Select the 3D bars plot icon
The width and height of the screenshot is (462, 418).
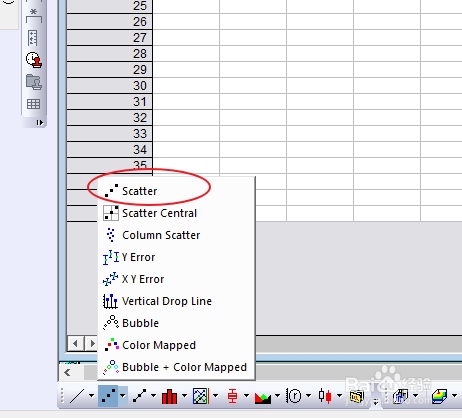pyautogui.click(x=401, y=396)
